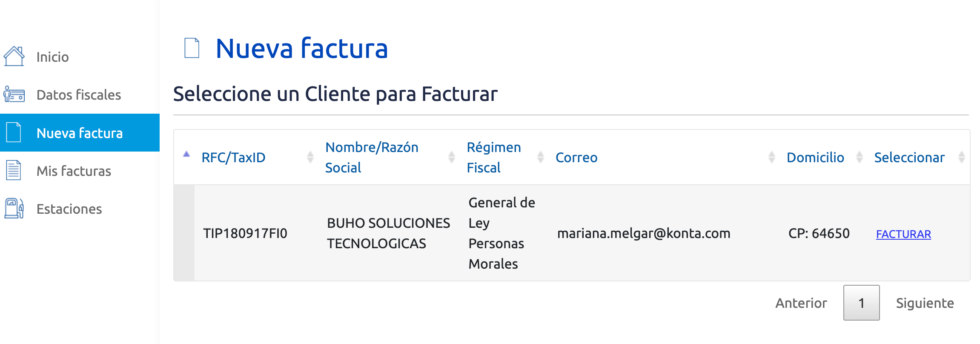Open the Inicio menu item

[52, 56]
